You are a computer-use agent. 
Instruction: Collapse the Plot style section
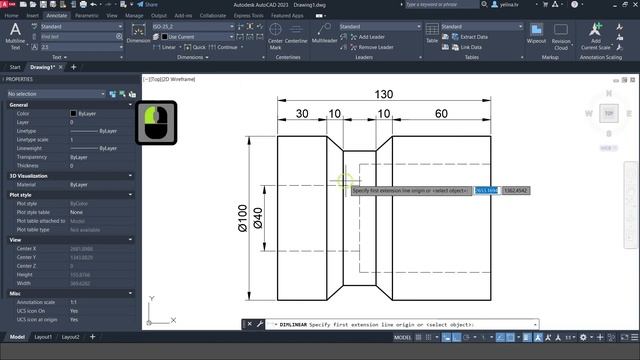[x=130, y=195]
